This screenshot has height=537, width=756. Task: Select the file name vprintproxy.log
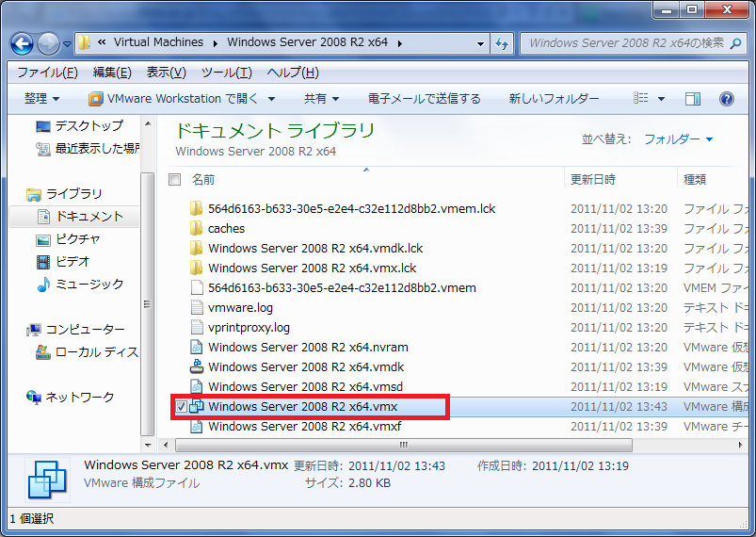[249, 327]
